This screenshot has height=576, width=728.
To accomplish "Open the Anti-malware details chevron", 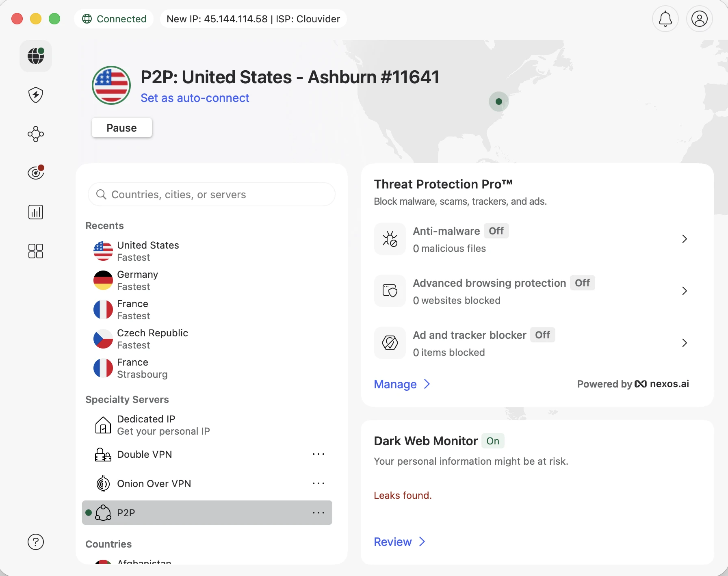I will point(684,239).
